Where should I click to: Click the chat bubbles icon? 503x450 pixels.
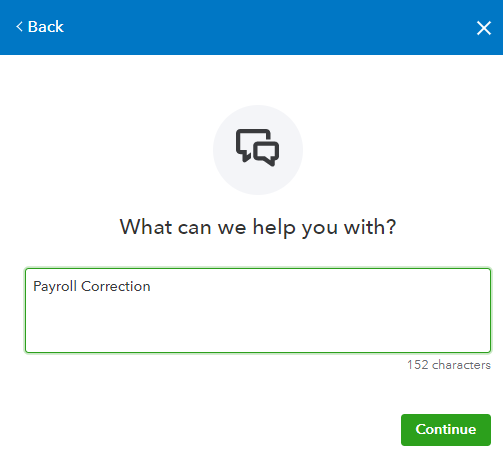pos(257,147)
